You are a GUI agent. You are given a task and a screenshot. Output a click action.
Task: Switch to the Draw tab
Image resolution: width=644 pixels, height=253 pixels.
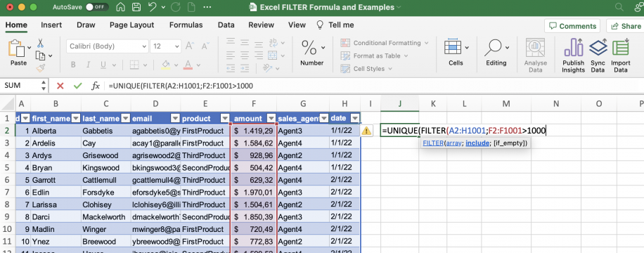(x=86, y=25)
